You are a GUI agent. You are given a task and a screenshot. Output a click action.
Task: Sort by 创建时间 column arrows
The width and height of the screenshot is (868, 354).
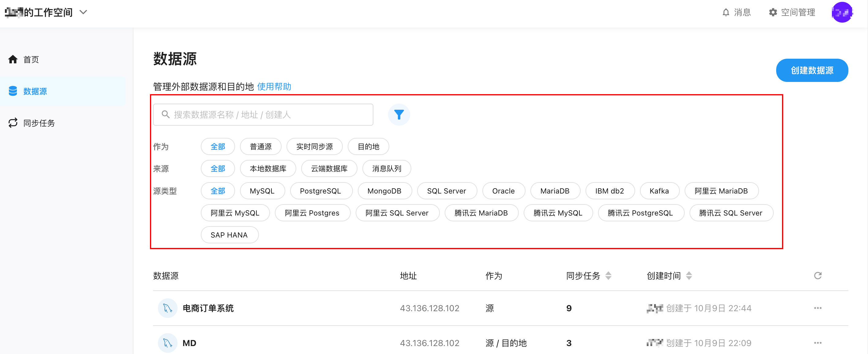coord(689,276)
